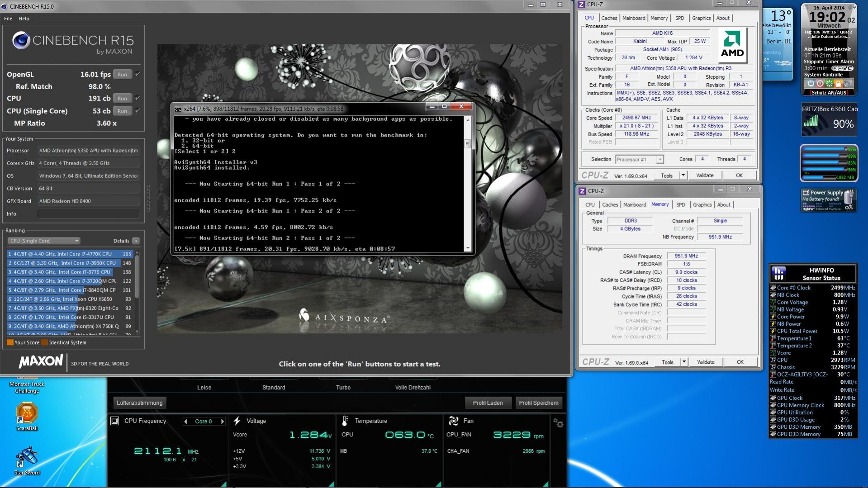Expand ranking Details with the arrow button
This screenshot has height=488, width=868.
(x=136, y=241)
